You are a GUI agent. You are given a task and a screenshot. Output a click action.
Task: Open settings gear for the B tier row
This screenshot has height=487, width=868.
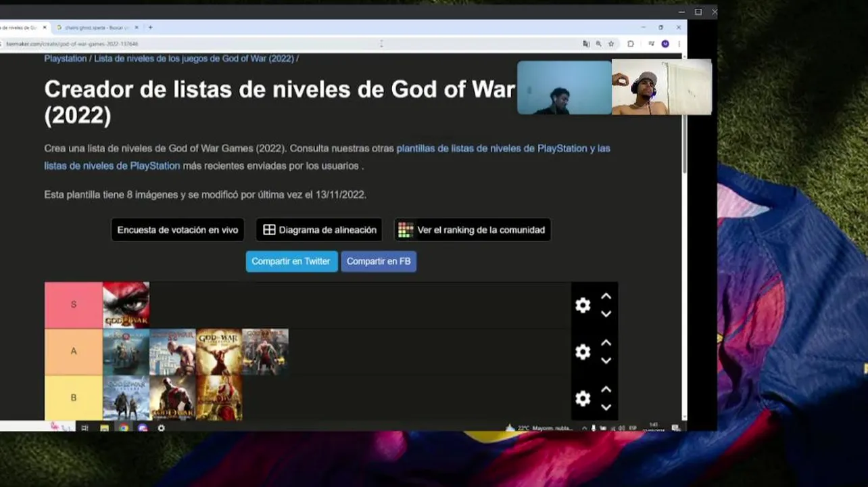click(x=583, y=398)
